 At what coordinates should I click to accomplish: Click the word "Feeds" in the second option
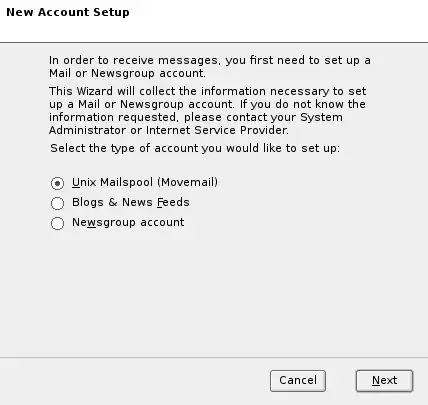click(x=173, y=202)
